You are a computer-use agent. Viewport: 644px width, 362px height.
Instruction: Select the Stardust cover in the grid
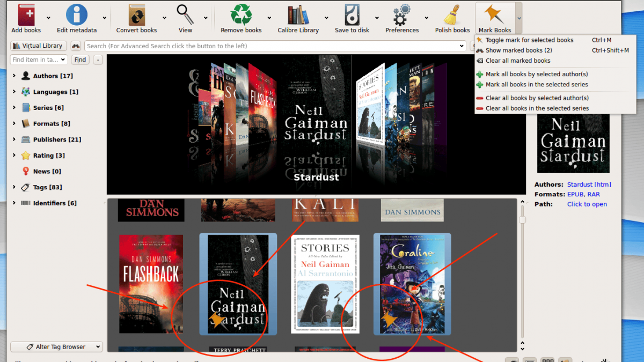coord(238,284)
